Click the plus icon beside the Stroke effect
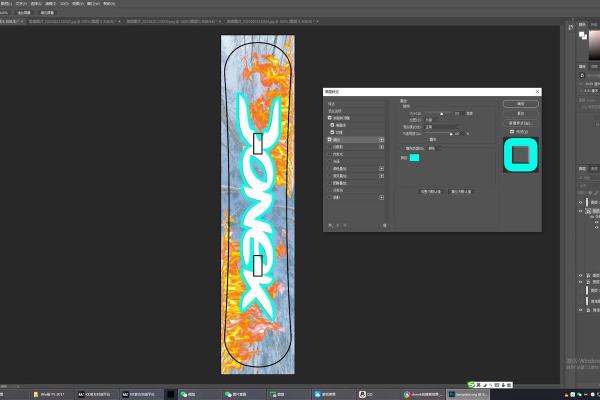 [381, 140]
